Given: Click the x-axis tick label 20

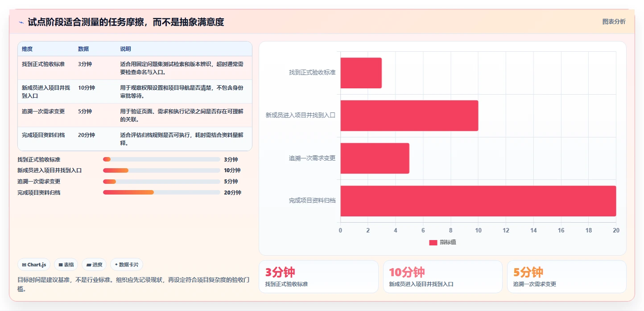Looking at the screenshot, I should tap(616, 230).
